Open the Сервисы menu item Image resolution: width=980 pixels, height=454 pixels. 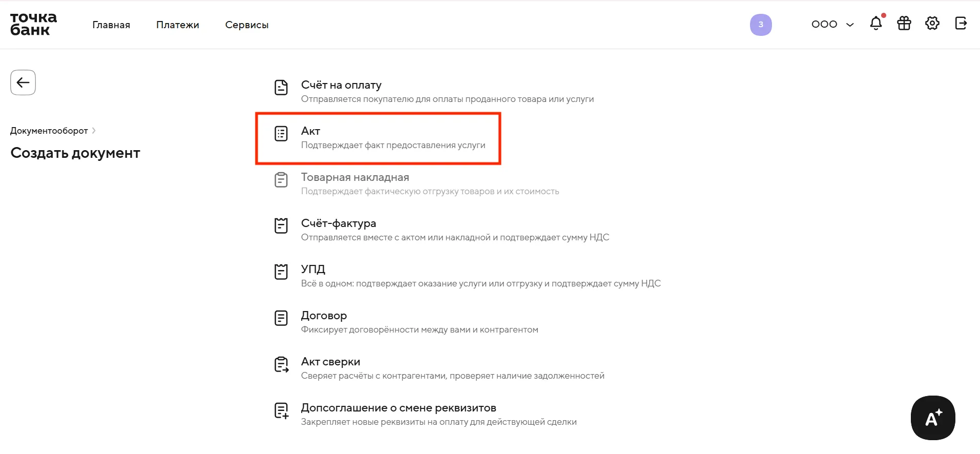(x=247, y=25)
